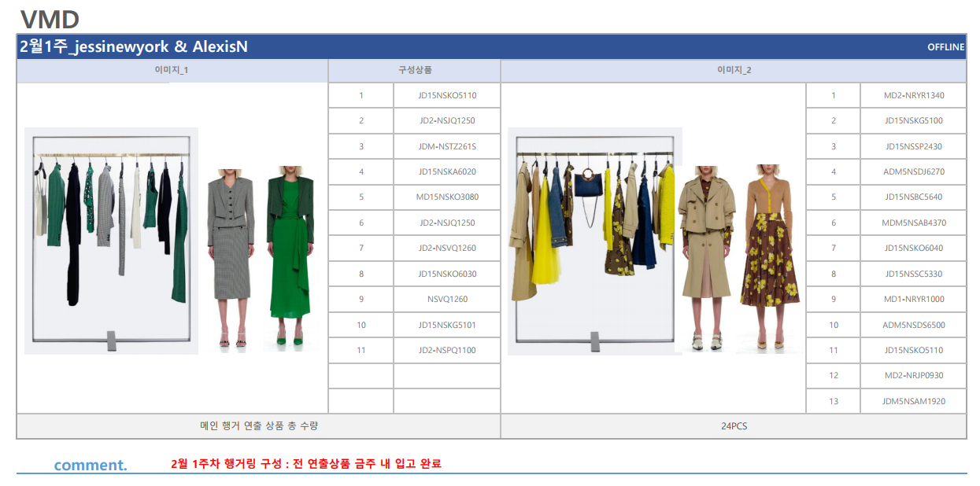980x486 pixels.
Task: Click the '구성상품' column header
Action: [x=414, y=70]
